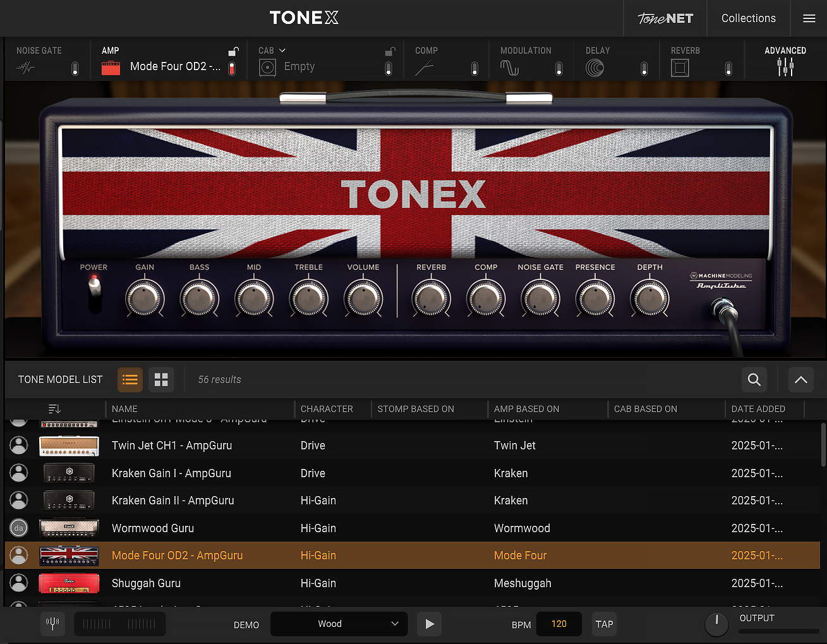Open the sort order icon
This screenshot has height=644, width=827.
pyautogui.click(x=54, y=409)
